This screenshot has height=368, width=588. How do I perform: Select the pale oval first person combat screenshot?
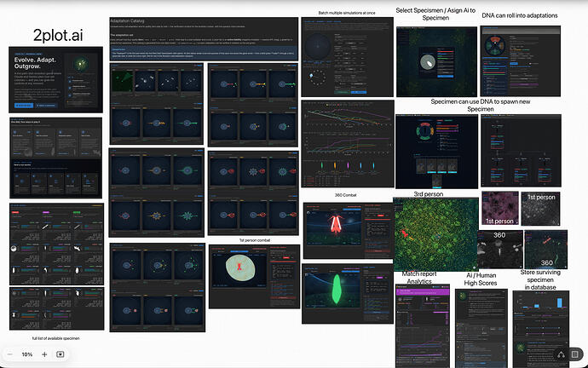pos(254,277)
